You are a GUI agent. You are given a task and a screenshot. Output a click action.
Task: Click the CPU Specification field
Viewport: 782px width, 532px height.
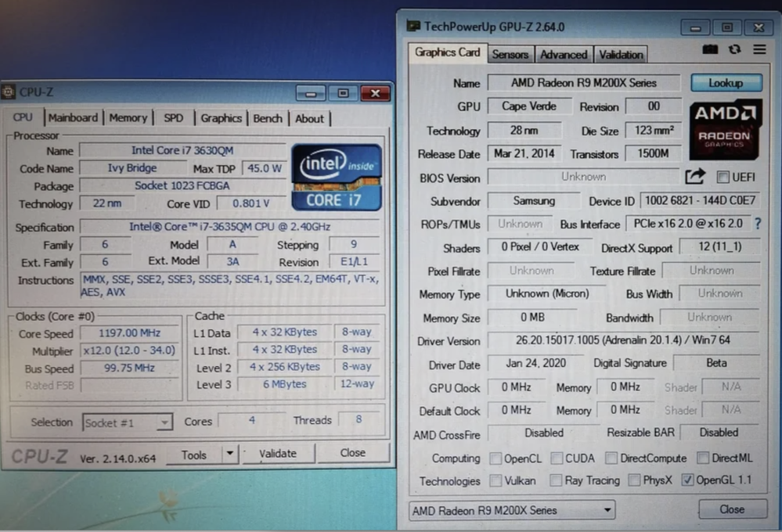click(x=230, y=226)
